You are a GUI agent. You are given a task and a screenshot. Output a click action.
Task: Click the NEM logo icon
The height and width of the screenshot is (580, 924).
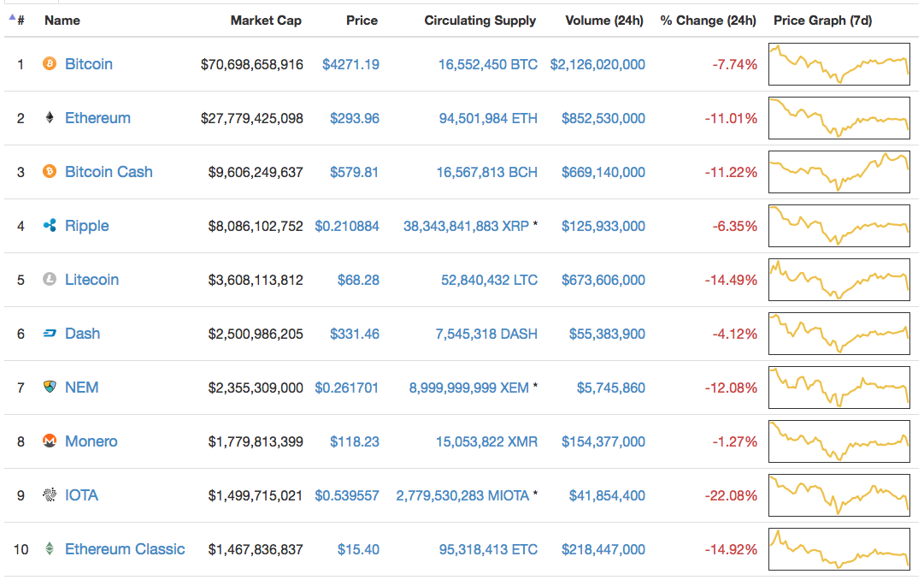(x=50, y=388)
